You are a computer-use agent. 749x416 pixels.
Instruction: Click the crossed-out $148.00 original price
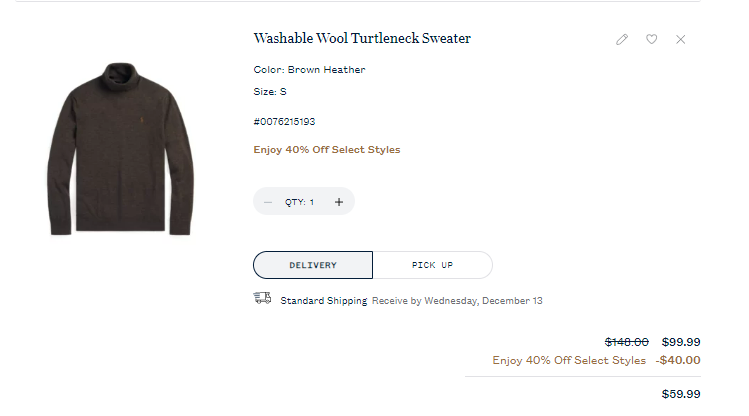(x=626, y=341)
